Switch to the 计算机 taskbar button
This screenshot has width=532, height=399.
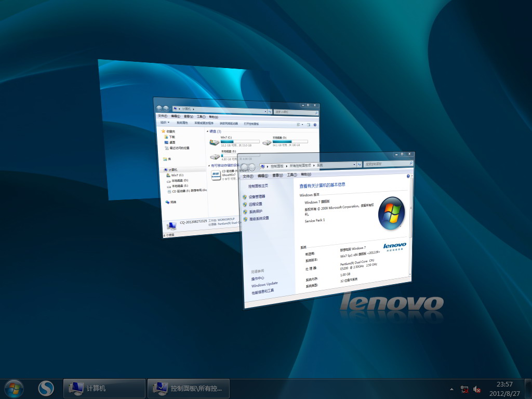(x=104, y=389)
